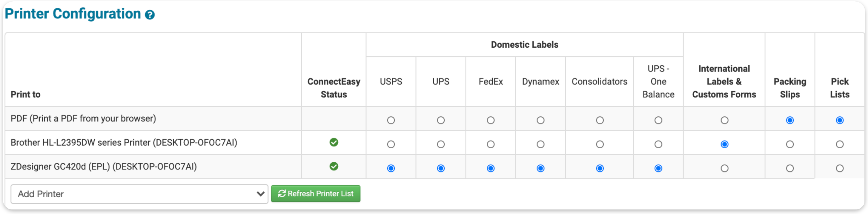Select Brother printer for UPS labels
This screenshot has height=214, width=868.
440,144
